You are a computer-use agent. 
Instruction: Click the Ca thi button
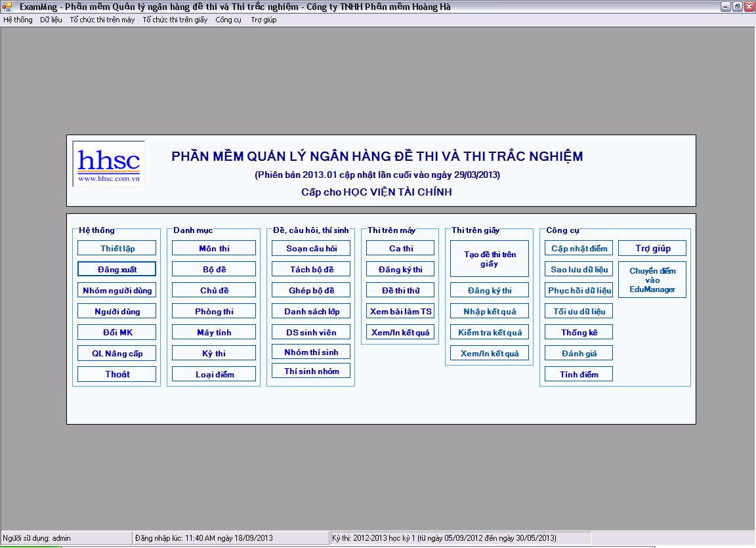400,248
